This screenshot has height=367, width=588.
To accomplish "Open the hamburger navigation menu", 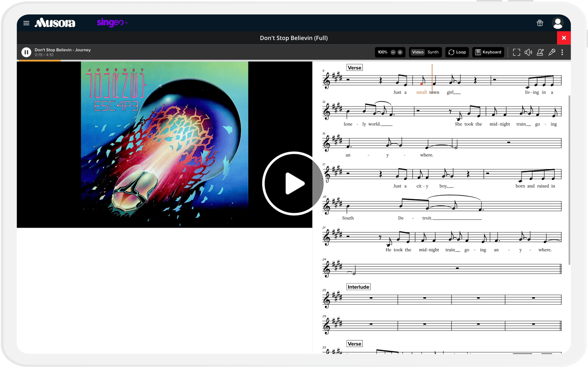I will tap(26, 23).
